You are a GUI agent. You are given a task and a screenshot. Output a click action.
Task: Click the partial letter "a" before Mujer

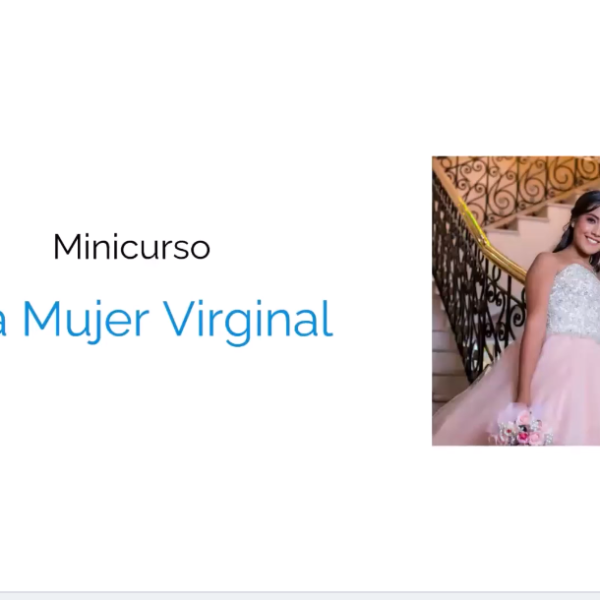(x=3, y=326)
